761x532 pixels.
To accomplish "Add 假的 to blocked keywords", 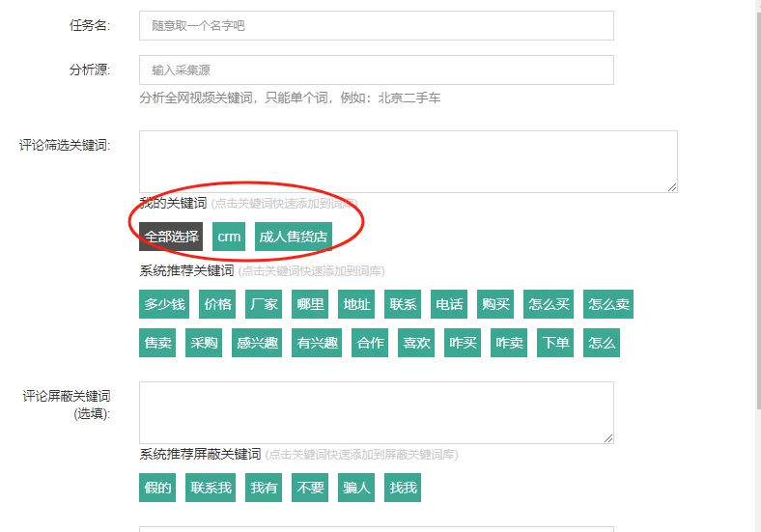I will 158,488.
